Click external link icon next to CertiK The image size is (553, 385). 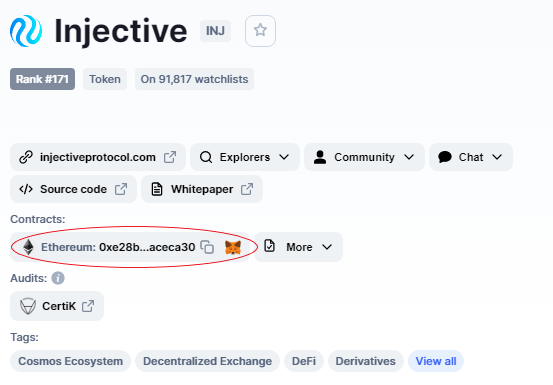[88, 306]
